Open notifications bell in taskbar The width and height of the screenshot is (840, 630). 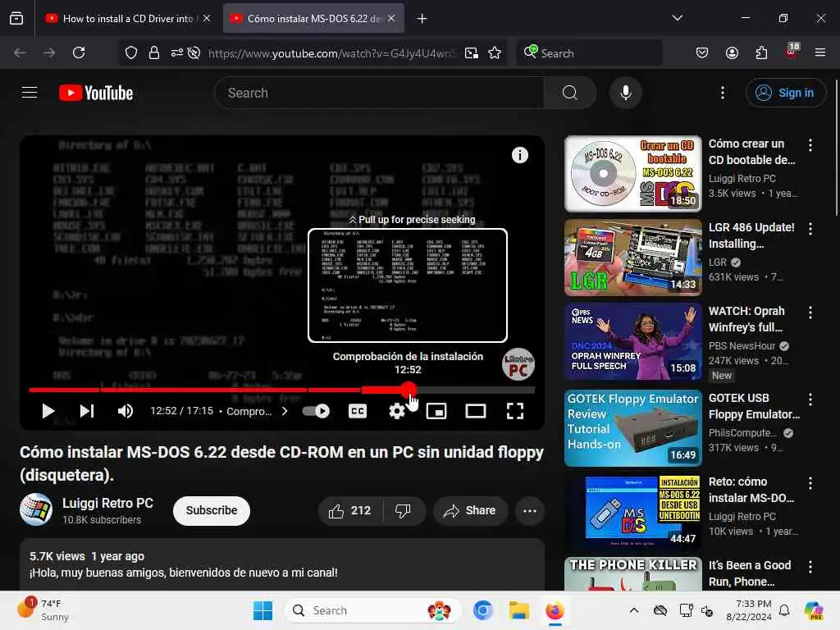[x=784, y=610]
